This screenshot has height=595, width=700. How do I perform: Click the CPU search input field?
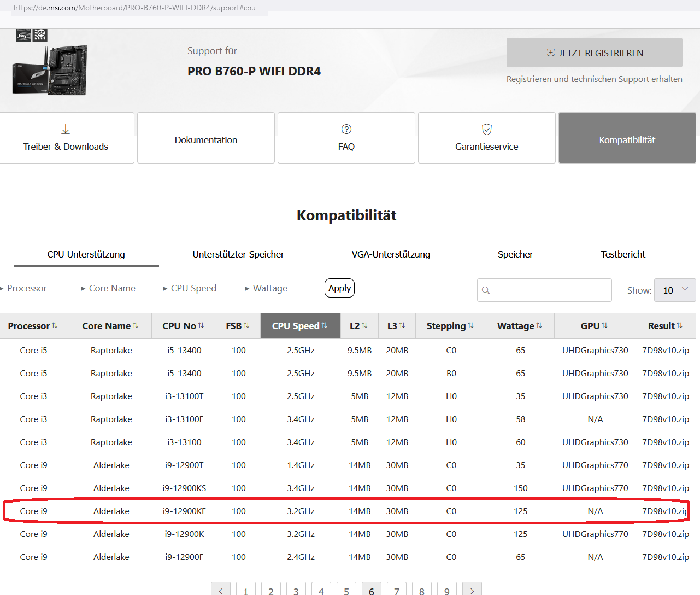544,290
